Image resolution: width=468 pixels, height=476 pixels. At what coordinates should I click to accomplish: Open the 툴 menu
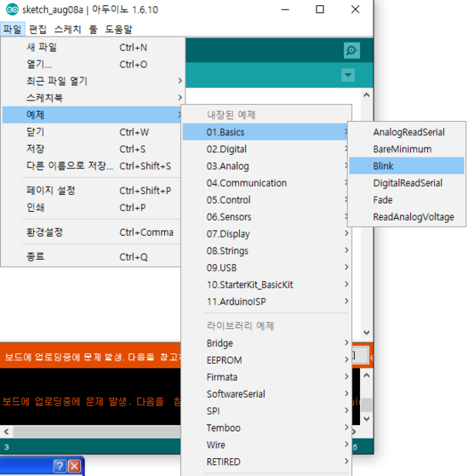(93, 30)
